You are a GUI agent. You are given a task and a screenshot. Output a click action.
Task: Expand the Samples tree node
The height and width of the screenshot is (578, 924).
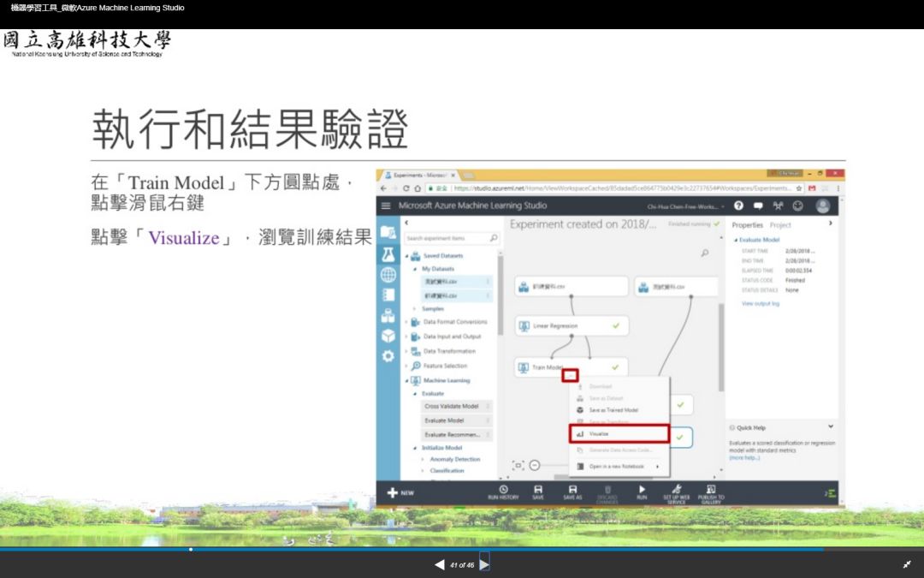tap(415, 308)
